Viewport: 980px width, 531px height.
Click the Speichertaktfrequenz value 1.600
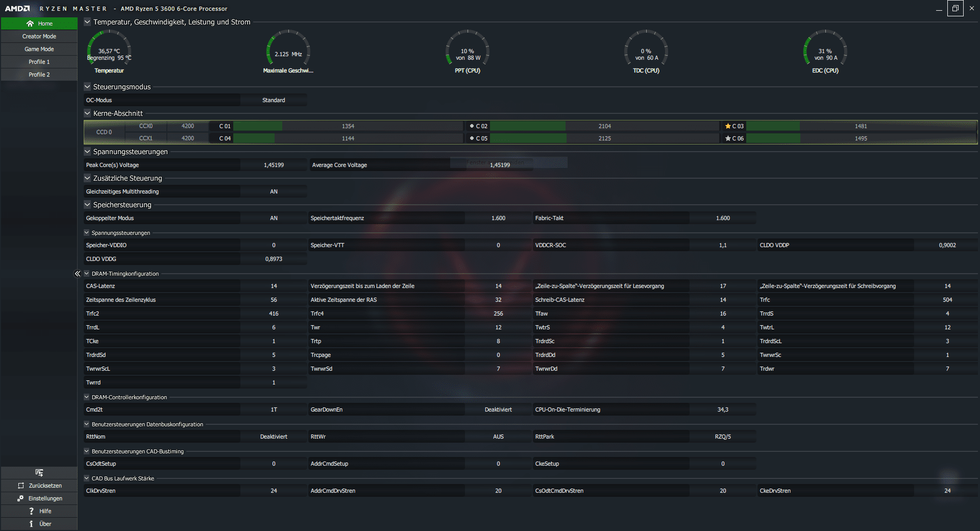click(x=498, y=218)
